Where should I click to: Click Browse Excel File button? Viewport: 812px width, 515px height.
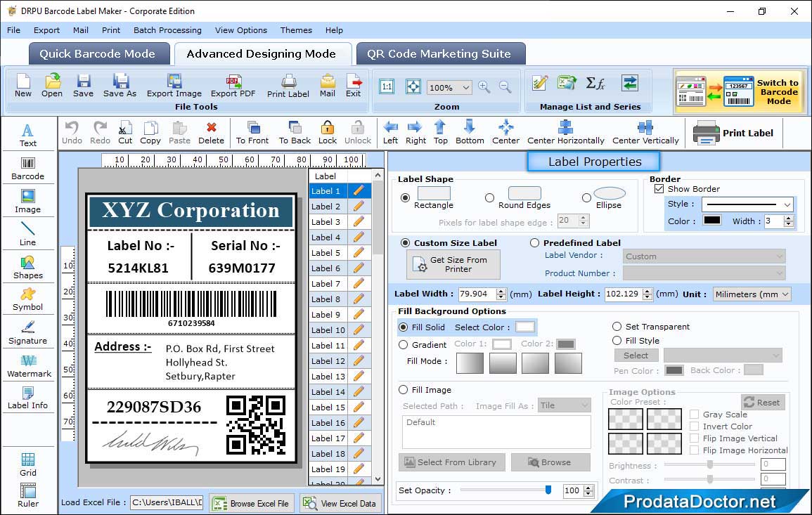pos(252,503)
